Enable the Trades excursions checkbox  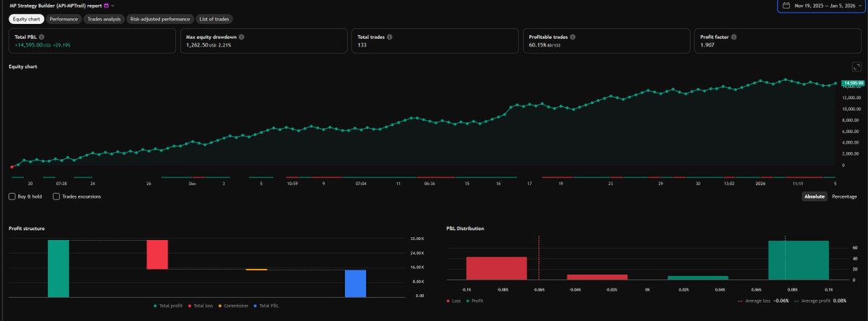(x=56, y=196)
